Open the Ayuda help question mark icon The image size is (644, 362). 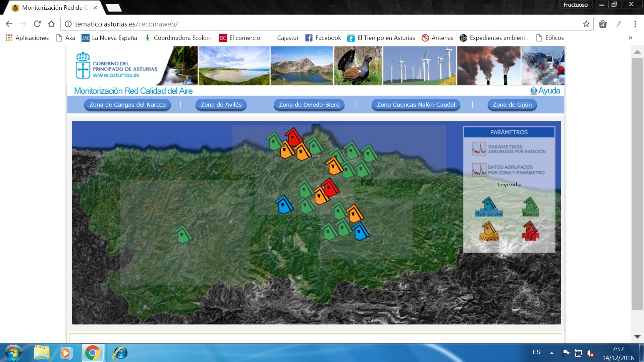[534, 90]
